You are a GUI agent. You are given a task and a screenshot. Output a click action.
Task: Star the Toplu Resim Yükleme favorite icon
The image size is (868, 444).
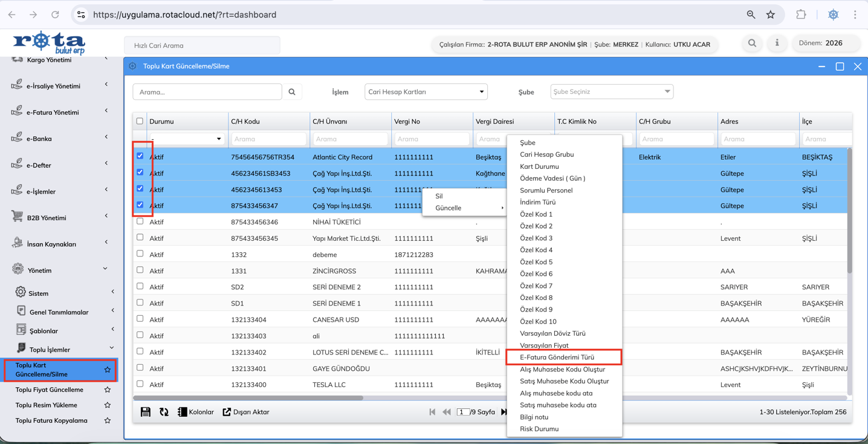coord(108,405)
